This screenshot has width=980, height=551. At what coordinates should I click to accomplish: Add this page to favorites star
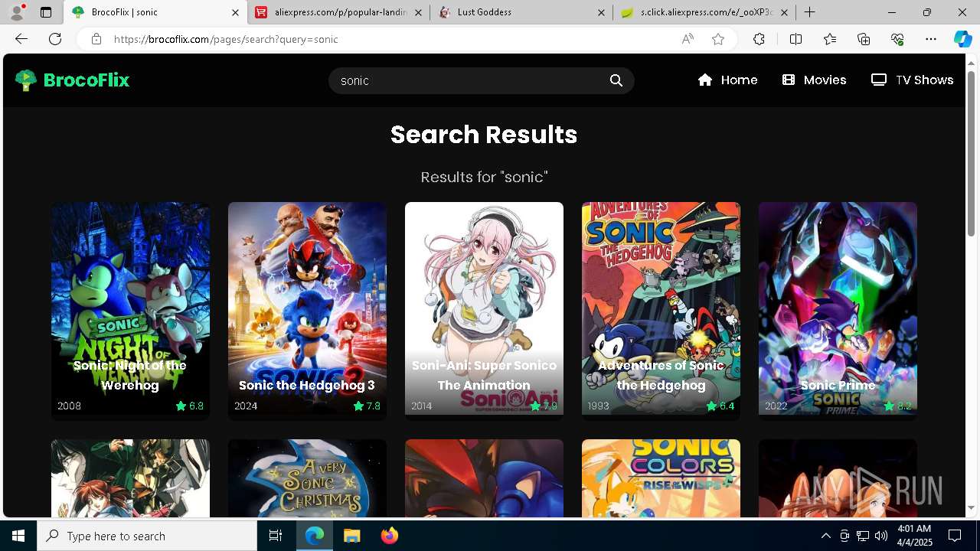[x=718, y=39]
